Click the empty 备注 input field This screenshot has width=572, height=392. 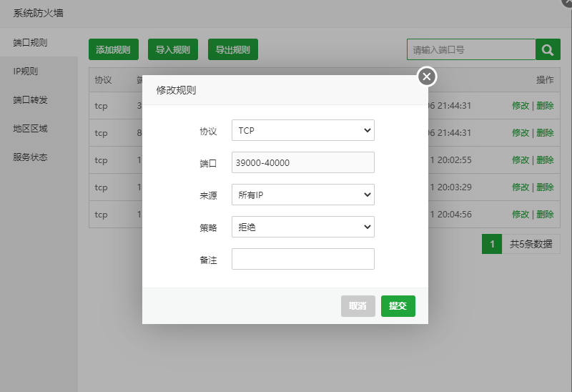302,259
